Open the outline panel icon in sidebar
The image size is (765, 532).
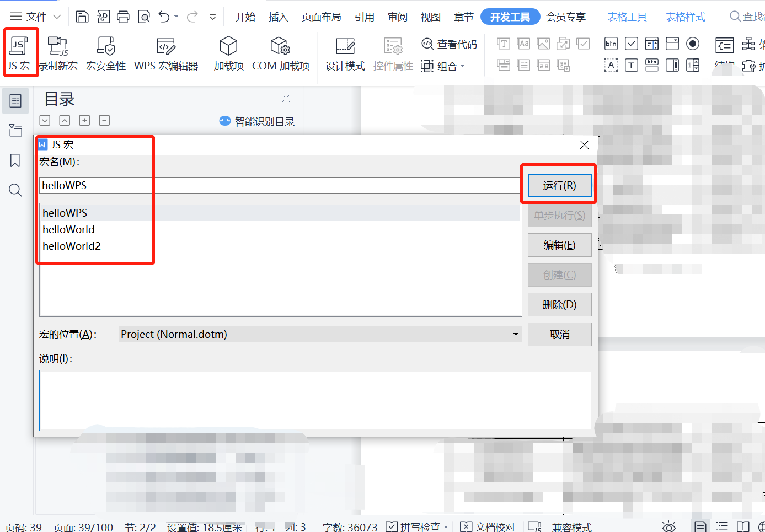[x=15, y=101]
